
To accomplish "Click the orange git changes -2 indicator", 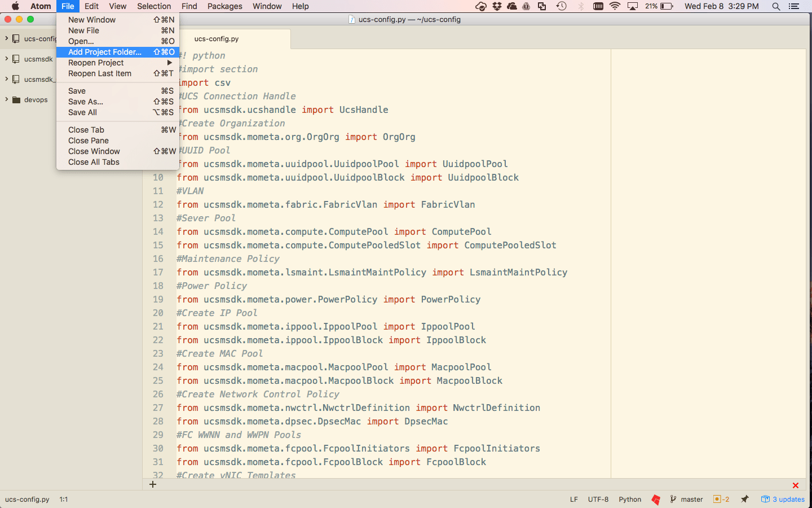I will pyautogui.click(x=721, y=500).
